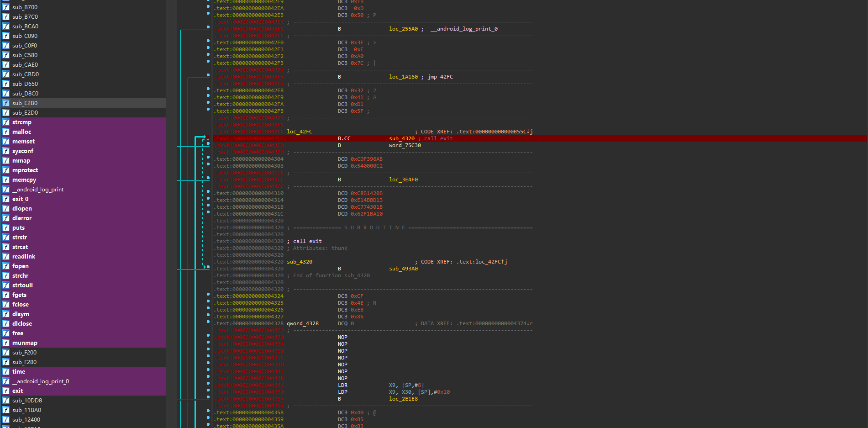Image resolution: width=868 pixels, height=428 pixels.
Task: Click the sub_4320 call reference
Action: coord(401,138)
